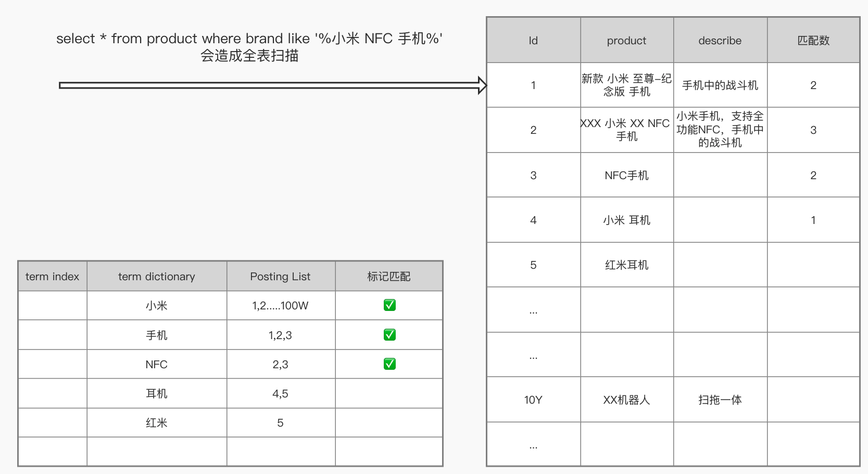Click the green checkmark in the 小米 row
Image resolution: width=868 pixels, height=474 pixels.
click(x=389, y=305)
